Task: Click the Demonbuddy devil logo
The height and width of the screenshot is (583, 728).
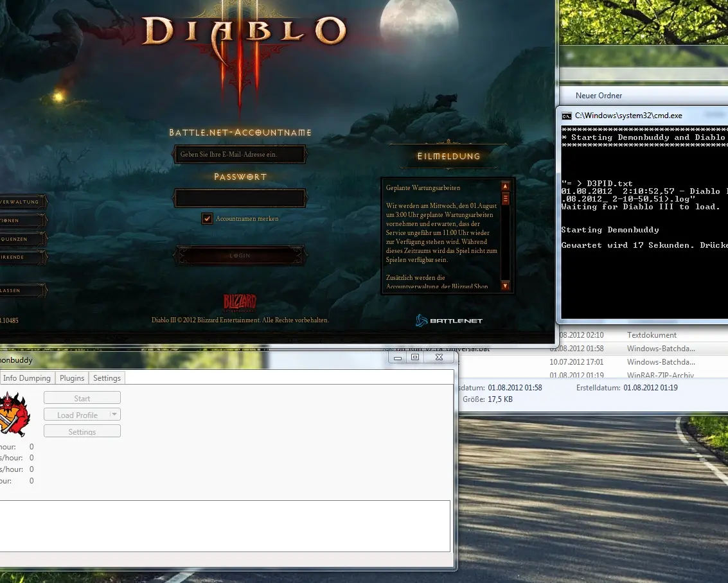Action: pos(14,414)
